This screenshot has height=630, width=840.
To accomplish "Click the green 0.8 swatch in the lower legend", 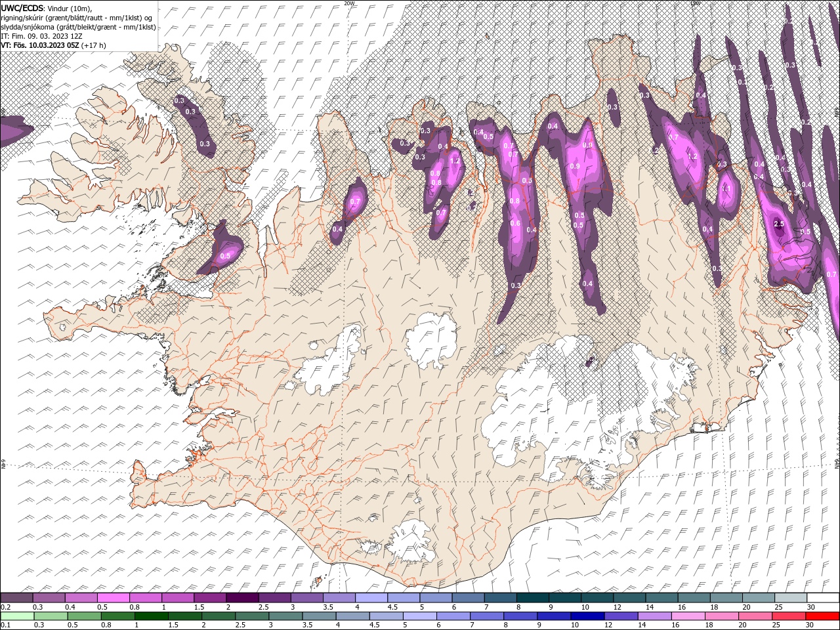I will (x=117, y=616).
